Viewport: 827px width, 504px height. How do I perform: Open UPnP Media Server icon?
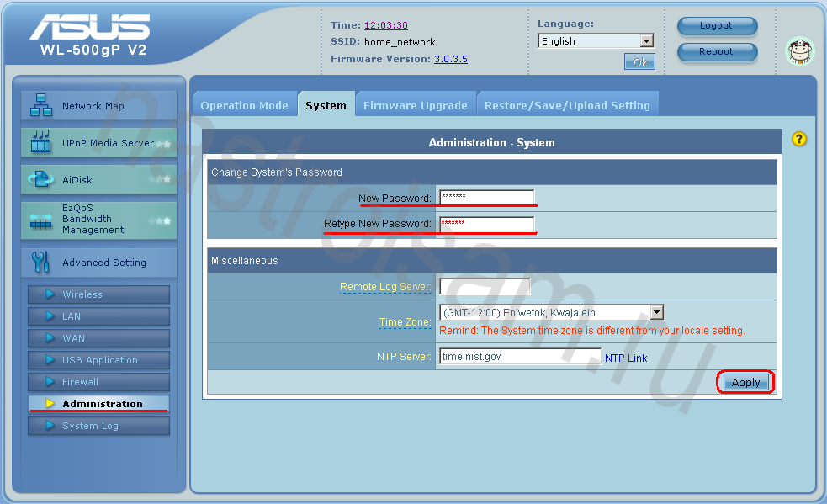(40, 143)
